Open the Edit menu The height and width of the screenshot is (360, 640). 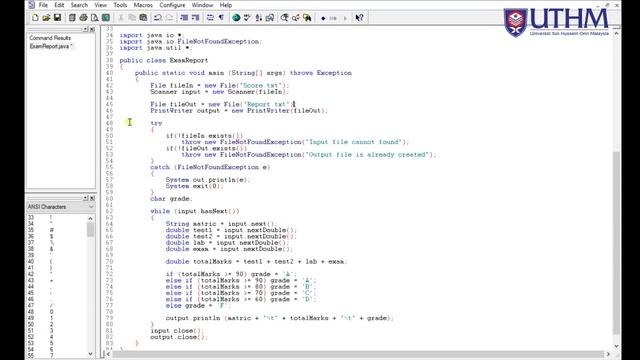(x=59, y=5)
